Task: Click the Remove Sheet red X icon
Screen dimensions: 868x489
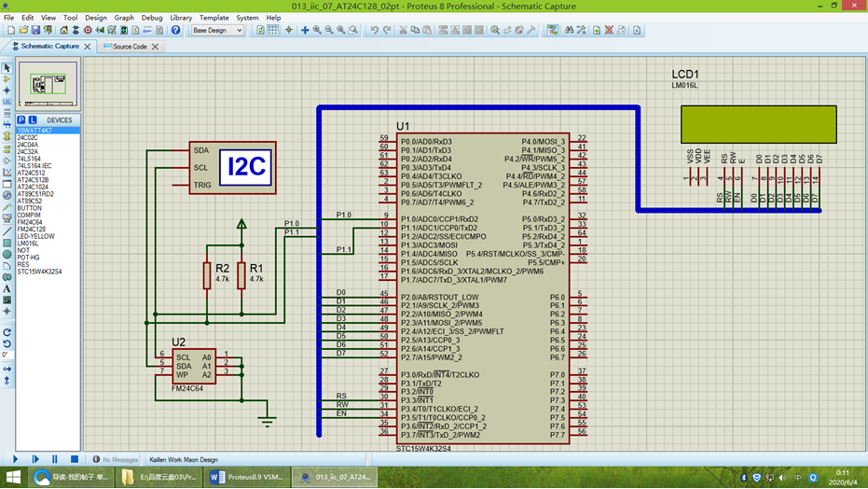Action: point(609,30)
